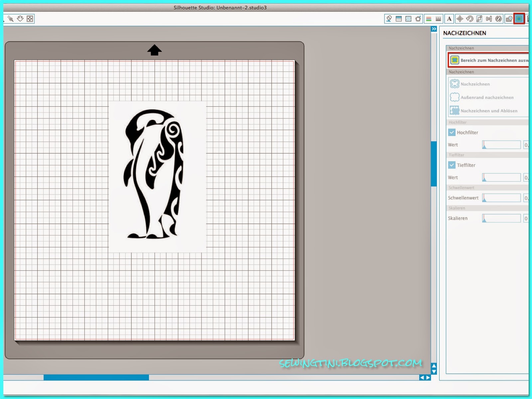Viewport: 532px width, 399px height.
Task: Toggle the Line Style icon
Action: 438,19
